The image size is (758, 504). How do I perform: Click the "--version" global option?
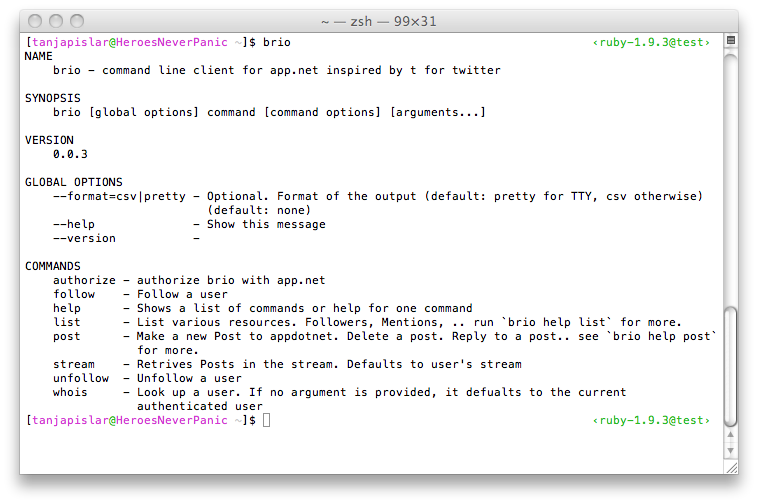click(x=84, y=238)
